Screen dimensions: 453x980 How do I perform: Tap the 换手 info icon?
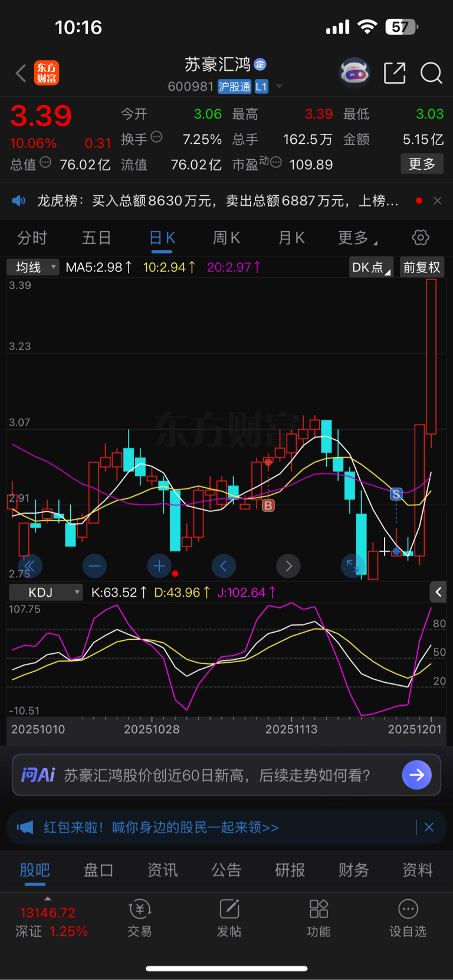(156, 137)
